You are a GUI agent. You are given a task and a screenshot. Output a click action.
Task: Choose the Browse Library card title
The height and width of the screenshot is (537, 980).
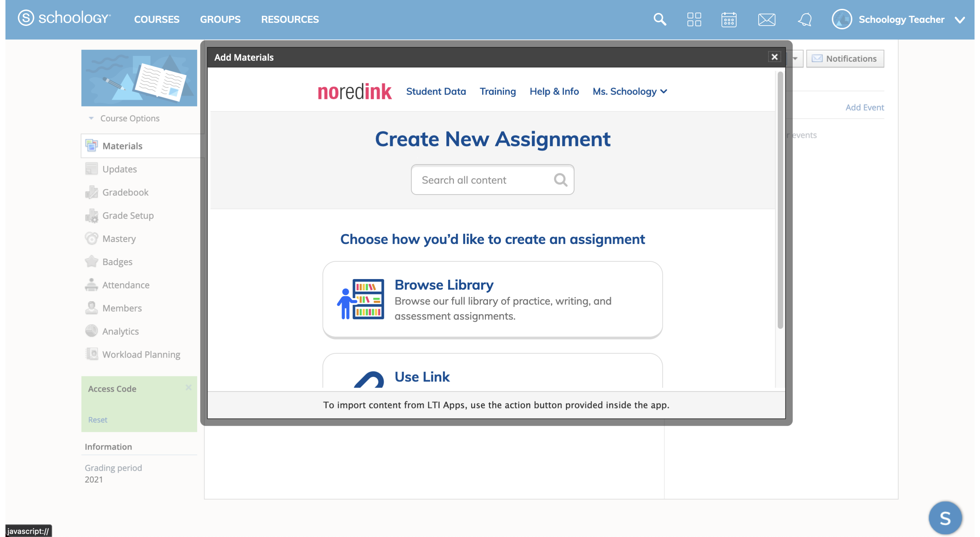coord(444,285)
